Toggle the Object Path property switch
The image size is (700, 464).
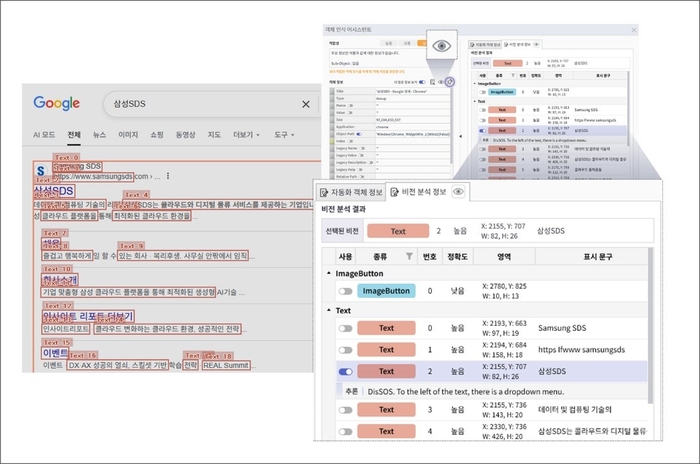coord(359,134)
